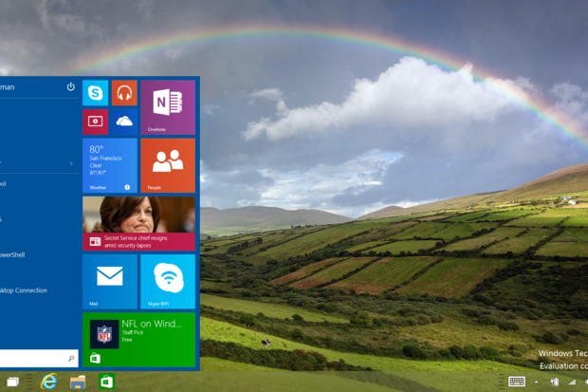The image size is (588, 392).
Task: Click the 'San Francisco' weather text
Action: click(x=106, y=159)
